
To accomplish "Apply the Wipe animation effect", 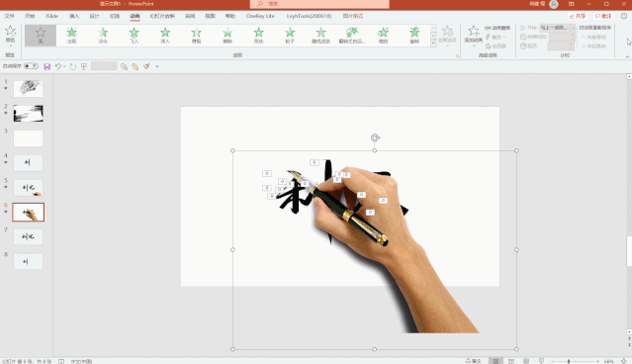I will (227, 35).
